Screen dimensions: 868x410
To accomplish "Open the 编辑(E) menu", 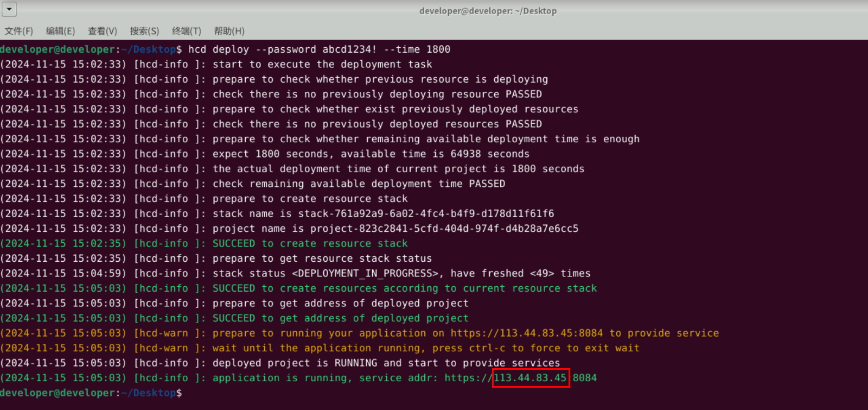I will point(61,31).
